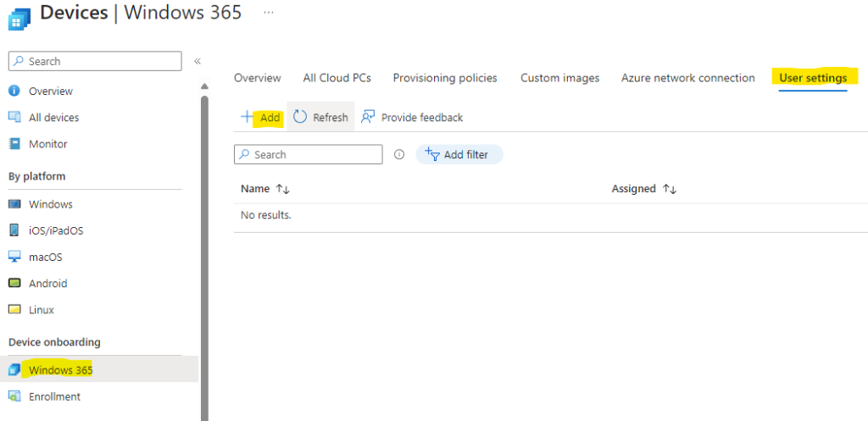Image resolution: width=868 pixels, height=421 pixels.
Task: Switch to the Overview tab
Action: 258,78
